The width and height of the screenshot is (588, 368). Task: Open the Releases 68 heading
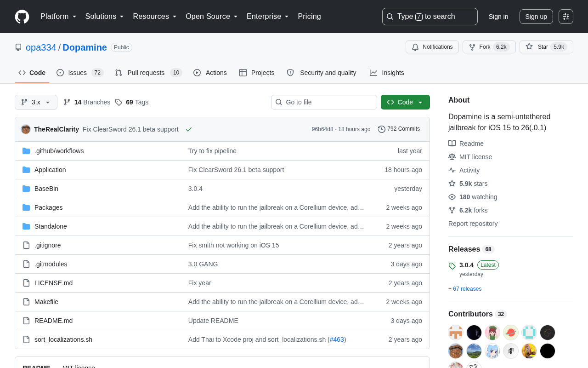(x=471, y=249)
